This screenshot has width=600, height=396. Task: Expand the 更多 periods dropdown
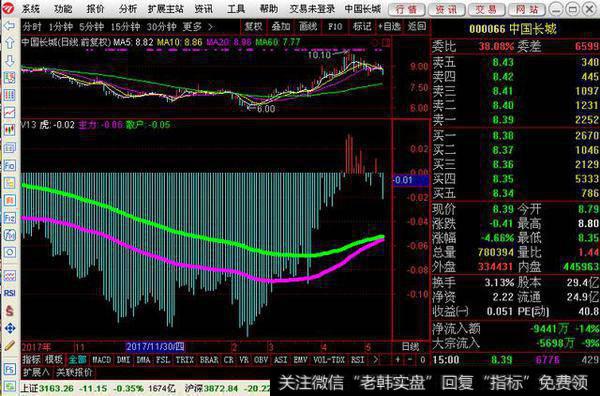pyautogui.click(x=197, y=27)
